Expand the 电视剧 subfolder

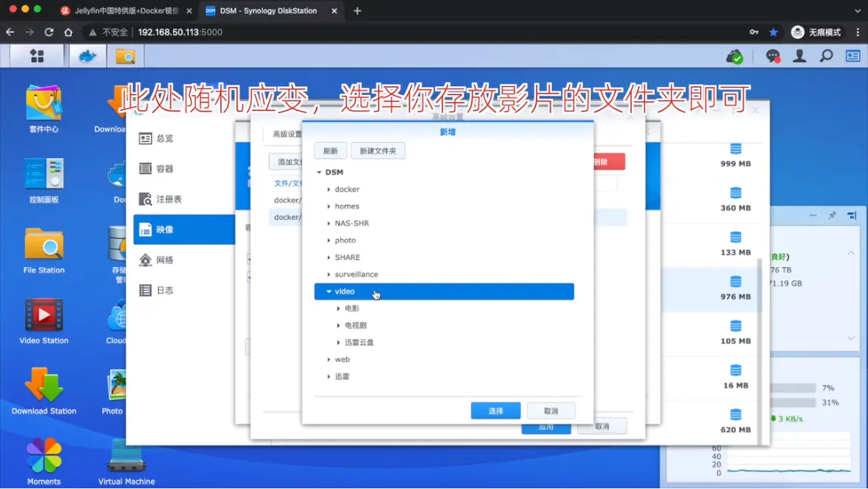[339, 326]
